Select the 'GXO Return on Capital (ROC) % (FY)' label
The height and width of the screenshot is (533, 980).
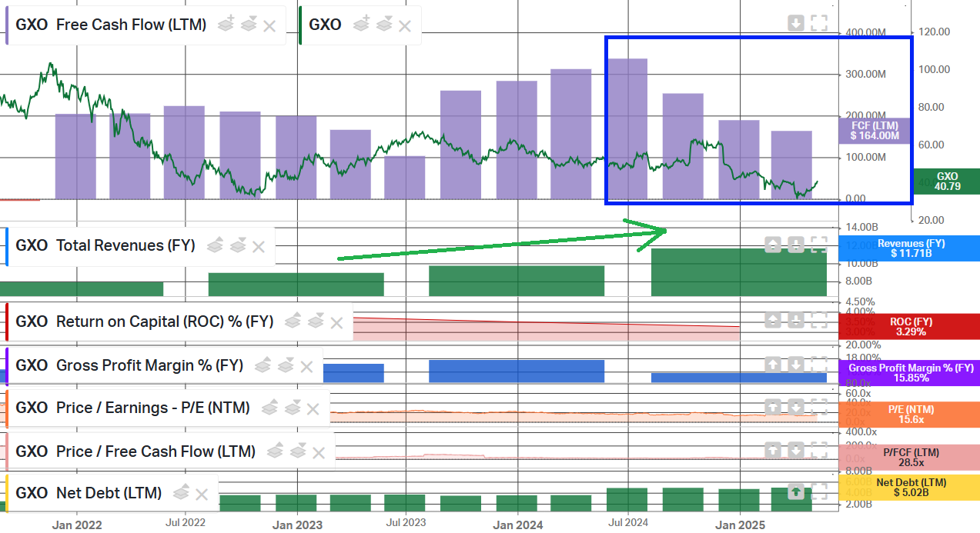point(145,321)
